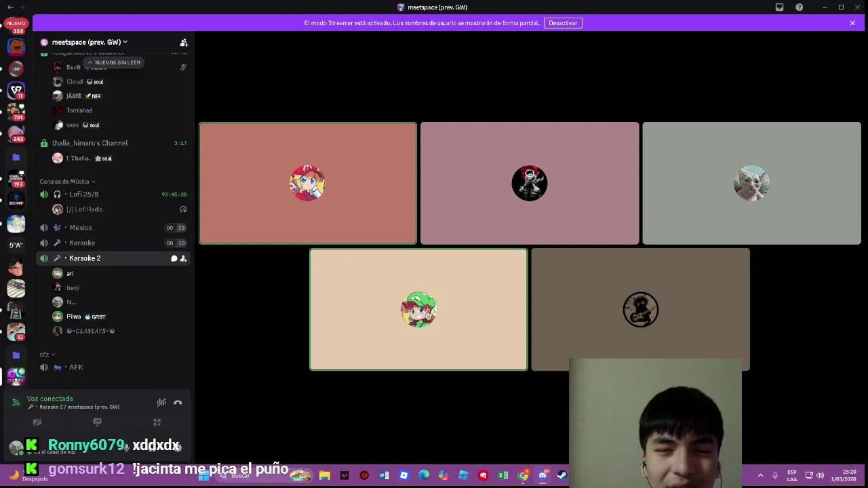
Task: Open Google Chrome from taskbar
Action: [x=523, y=476]
